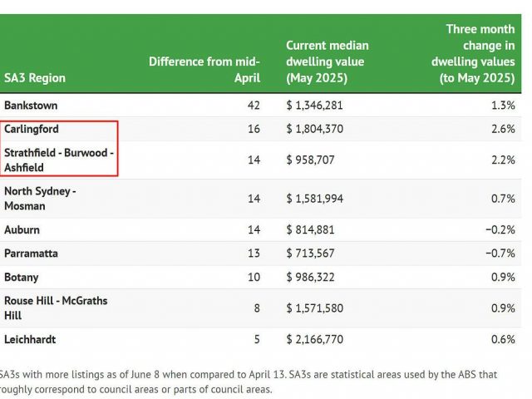Select the Carlingford region cell
Screen dimensions: 532x399
tap(32, 129)
